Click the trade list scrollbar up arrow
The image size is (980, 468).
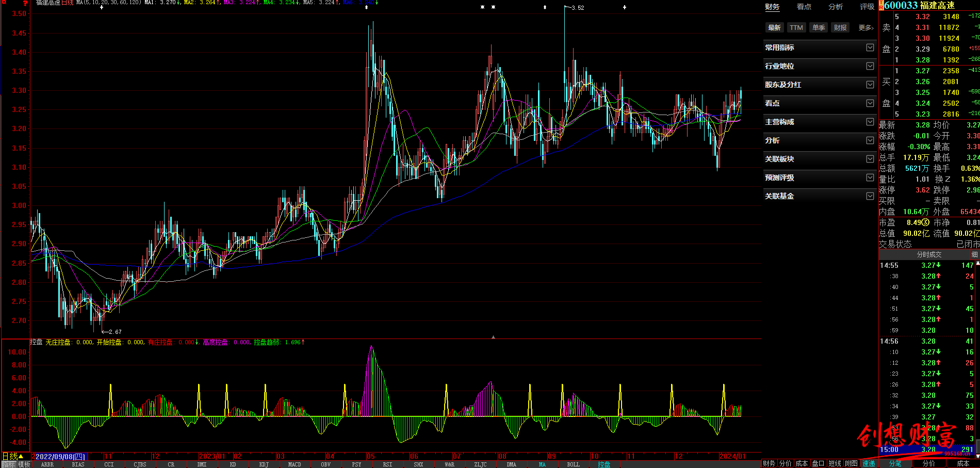[977, 264]
